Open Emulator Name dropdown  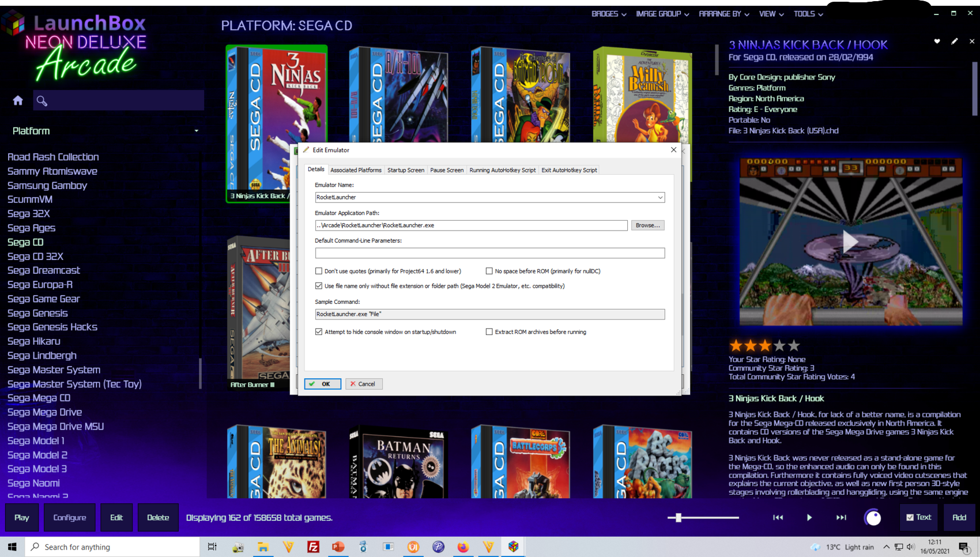coord(660,197)
